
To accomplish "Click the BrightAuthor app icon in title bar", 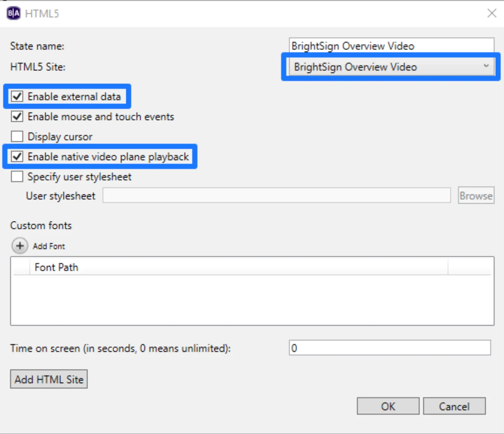I will click(14, 13).
